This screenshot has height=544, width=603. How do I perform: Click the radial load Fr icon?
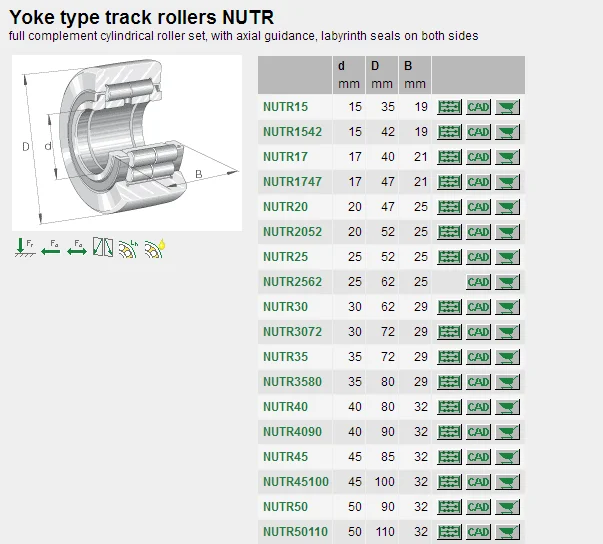[25, 247]
